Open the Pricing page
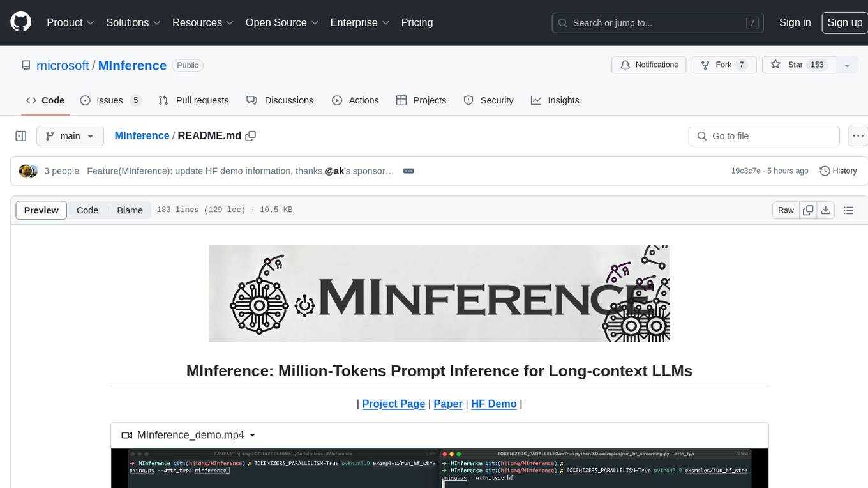The width and height of the screenshot is (868, 488). (x=417, y=22)
